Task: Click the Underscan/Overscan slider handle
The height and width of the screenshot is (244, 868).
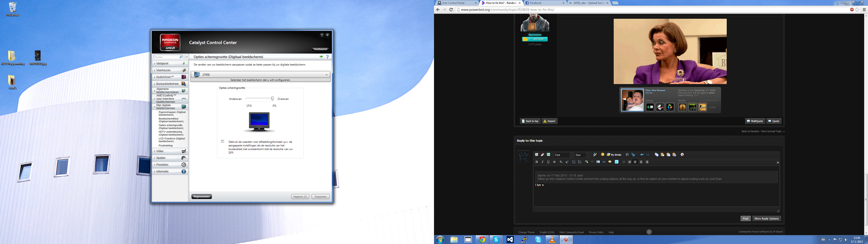Action: 273,99
